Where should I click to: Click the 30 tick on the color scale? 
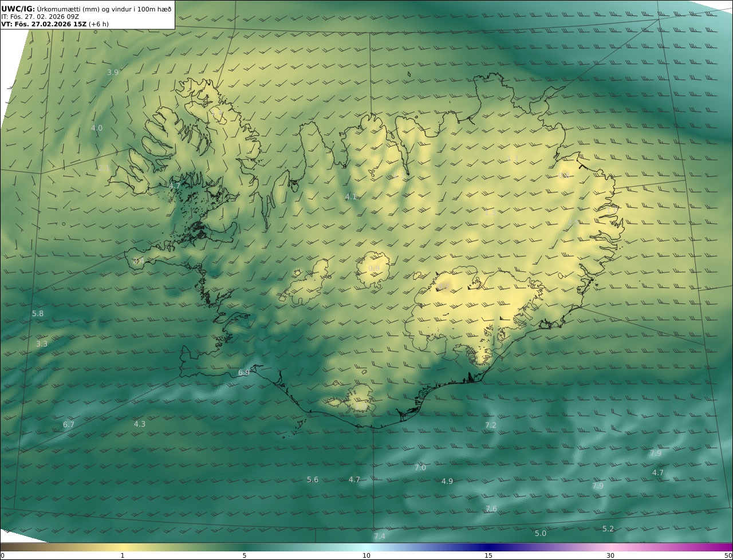point(610,555)
